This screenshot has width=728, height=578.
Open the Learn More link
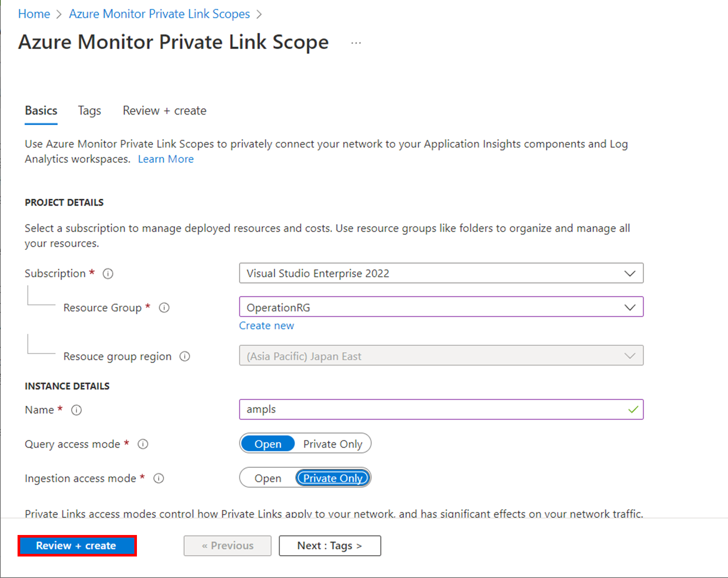tap(165, 159)
